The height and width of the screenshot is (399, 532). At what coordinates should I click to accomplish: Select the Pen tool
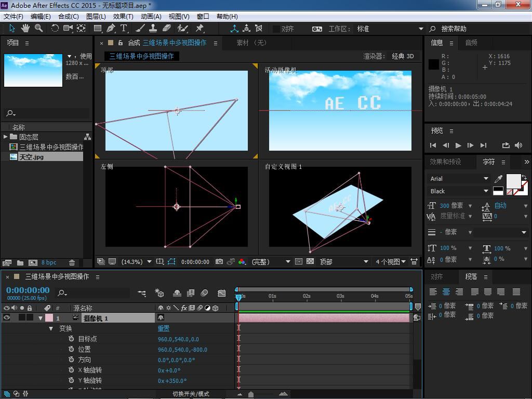point(111,29)
